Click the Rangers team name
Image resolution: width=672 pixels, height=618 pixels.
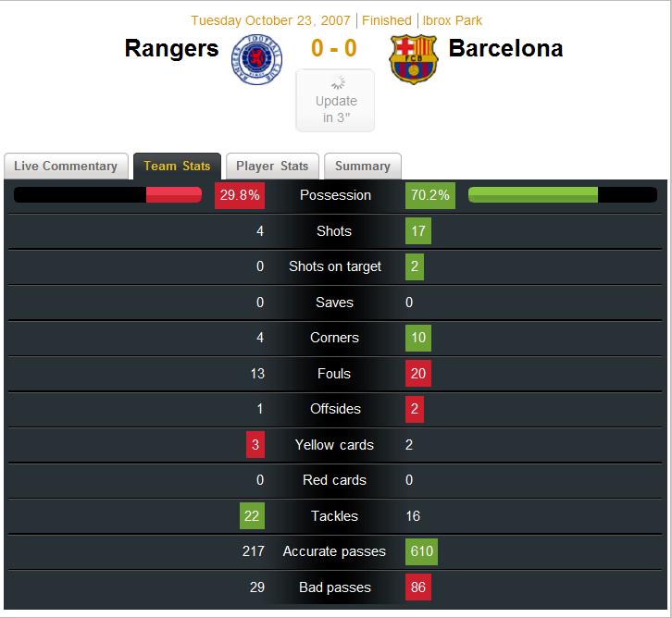pyautogui.click(x=172, y=48)
